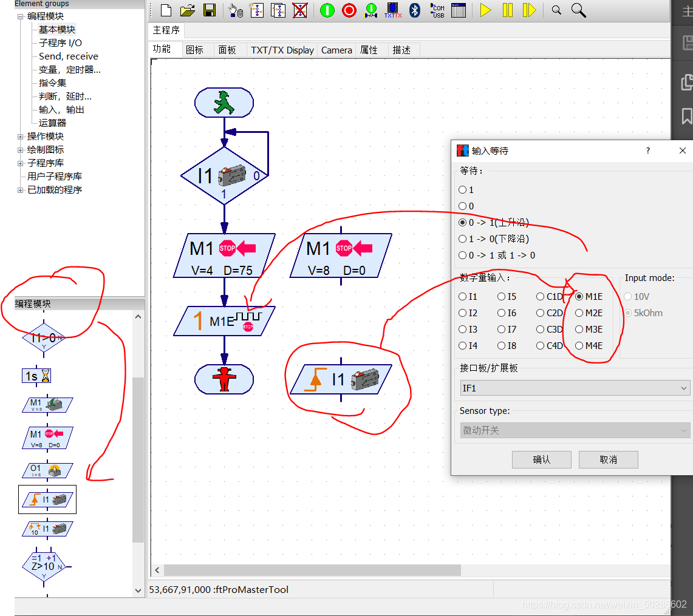Step through program with yellow step icon
The height and width of the screenshot is (616, 693).
pos(529,10)
